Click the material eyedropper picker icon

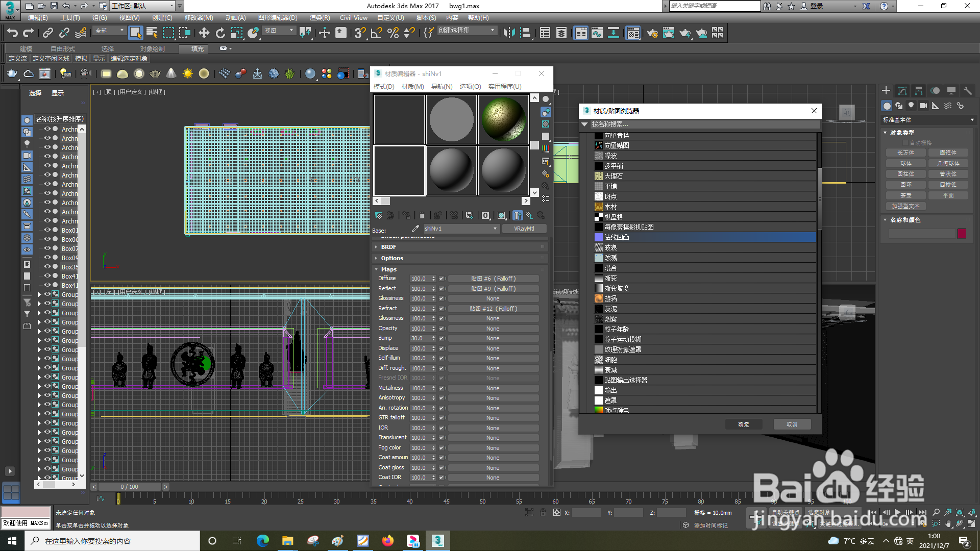point(415,229)
